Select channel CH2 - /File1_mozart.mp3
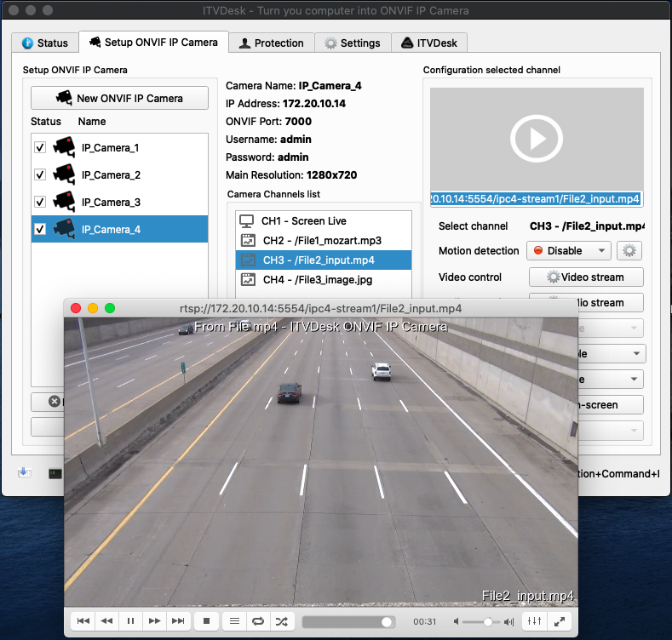This screenshot has height=640, width=672. pos(324,240)
